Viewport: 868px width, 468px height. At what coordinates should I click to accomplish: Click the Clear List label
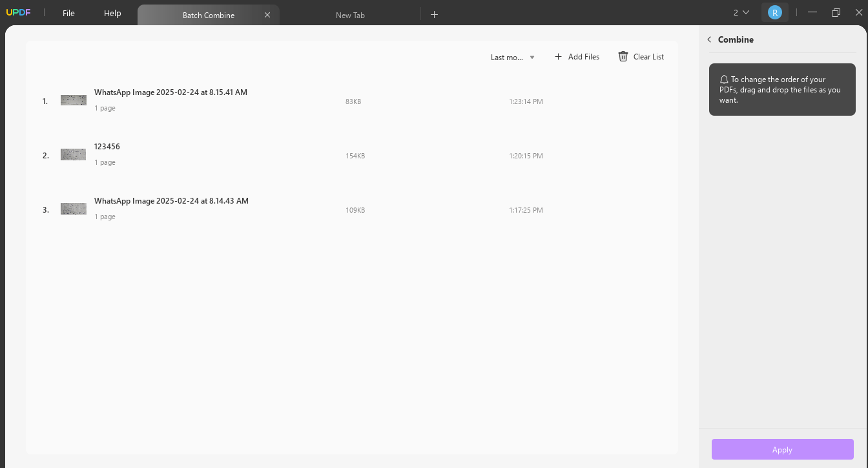(x=648, y=57)
